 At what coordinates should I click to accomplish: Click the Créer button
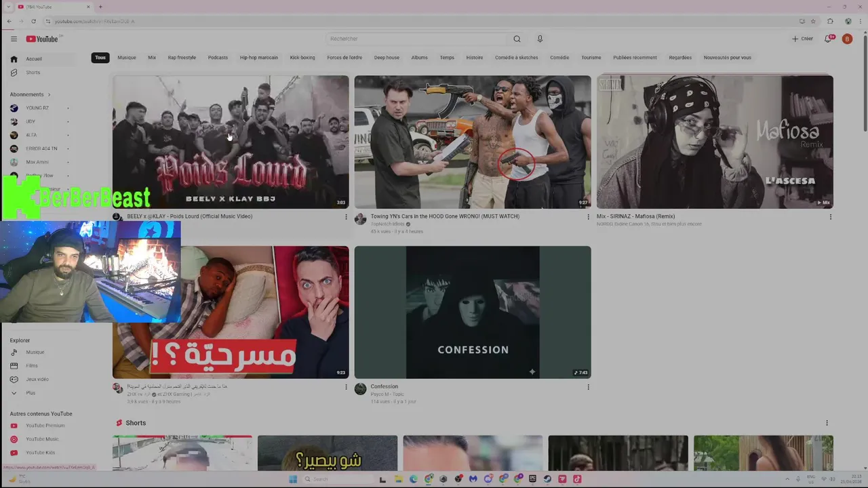tap(802, 39)
